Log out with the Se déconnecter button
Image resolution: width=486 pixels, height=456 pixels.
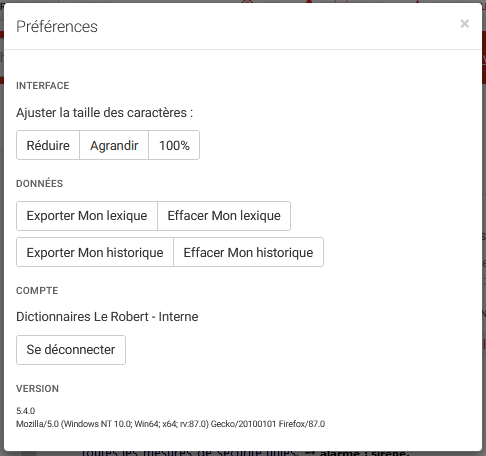point(71,350)
